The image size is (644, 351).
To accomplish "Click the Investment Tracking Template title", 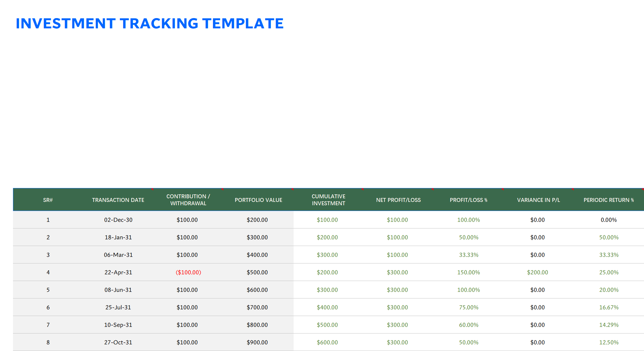I will tap(150, 24).
